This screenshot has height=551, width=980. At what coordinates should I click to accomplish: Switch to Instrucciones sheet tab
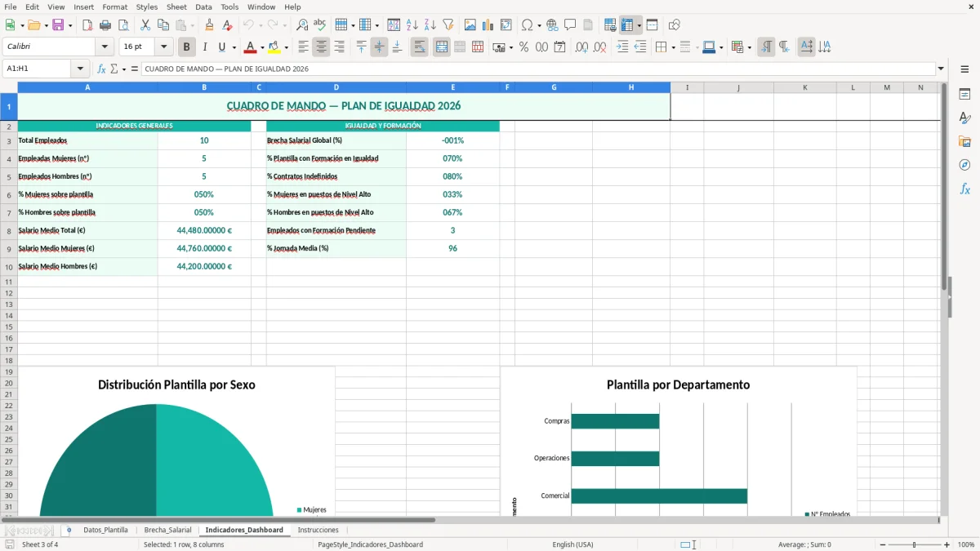point(318,530)
